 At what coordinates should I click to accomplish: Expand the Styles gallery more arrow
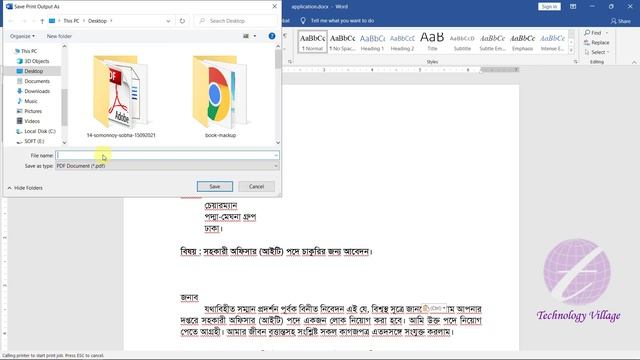pyautogui.click(x=571, y=50)
